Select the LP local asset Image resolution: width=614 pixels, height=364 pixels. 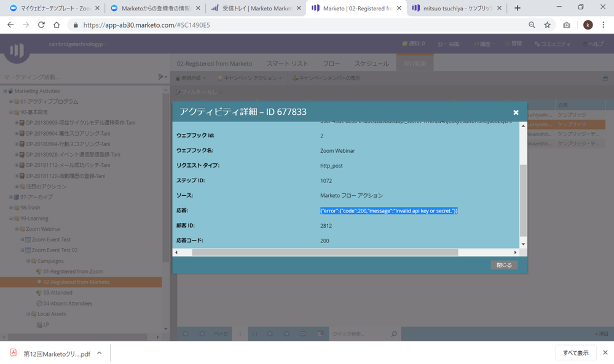tap(46, 325)
